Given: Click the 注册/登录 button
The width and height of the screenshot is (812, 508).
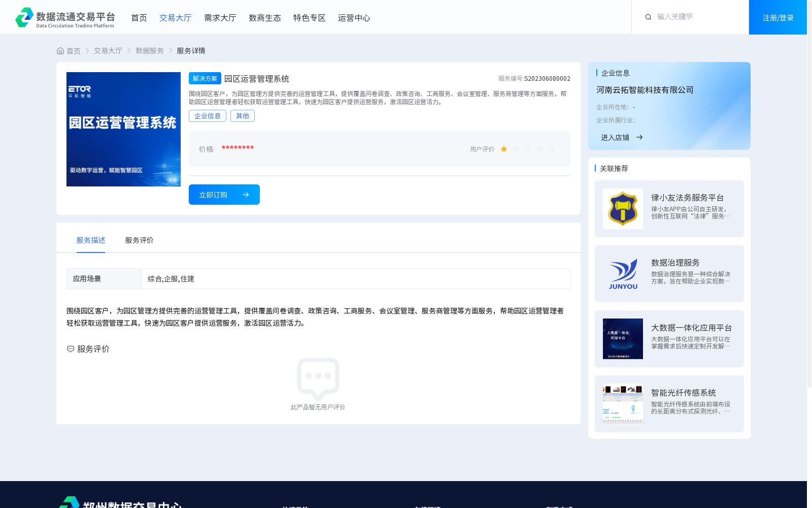Looking at the screenshot, I should 778,17.
